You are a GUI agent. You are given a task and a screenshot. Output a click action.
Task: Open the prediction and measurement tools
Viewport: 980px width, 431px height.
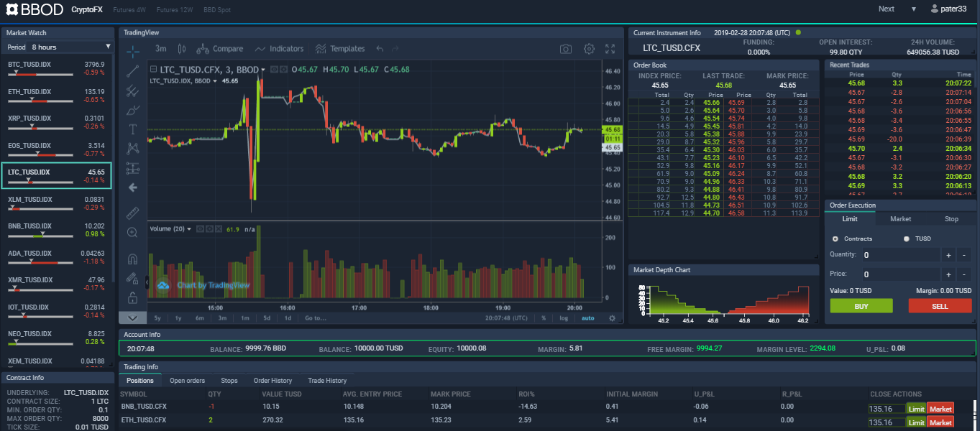133,168
